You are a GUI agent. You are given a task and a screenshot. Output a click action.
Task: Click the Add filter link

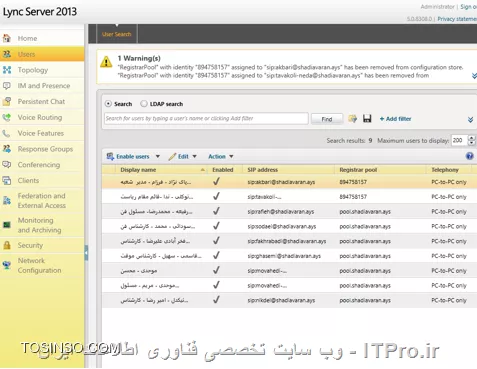(x=395, y=119)
